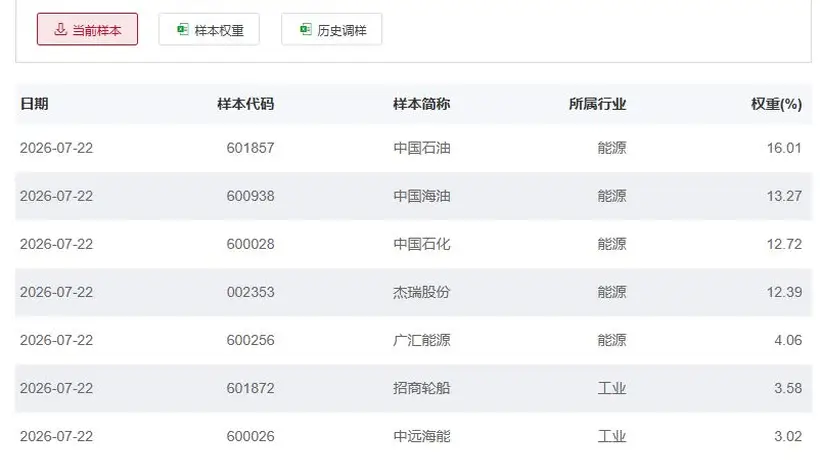Click the stock name 中国石化
Screen dimensions: 820x460
pyautogui.click(x=422, y=244)
